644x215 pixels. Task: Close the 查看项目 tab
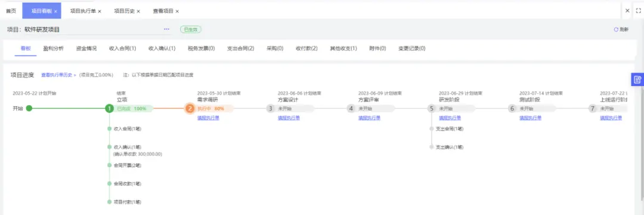point(177,11)
